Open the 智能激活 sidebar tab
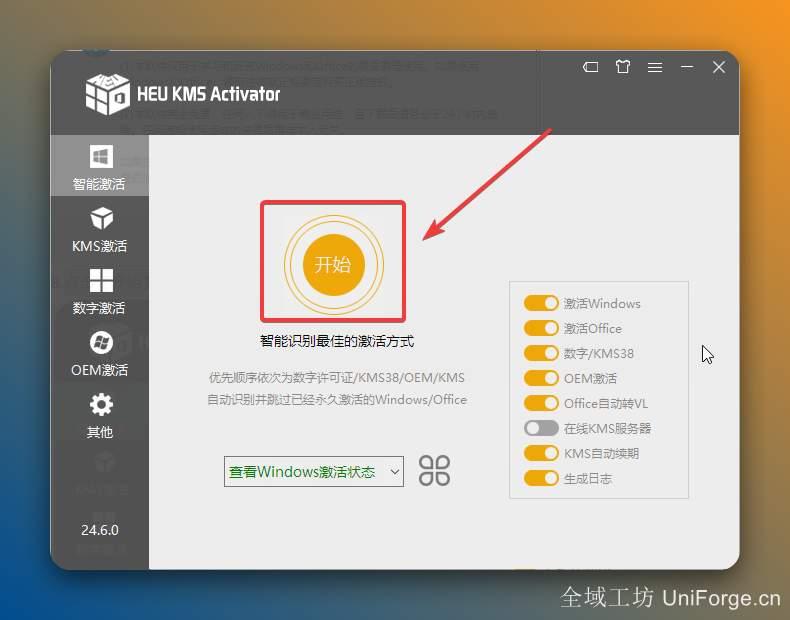 pyautogui.click(x=99, y=166)
